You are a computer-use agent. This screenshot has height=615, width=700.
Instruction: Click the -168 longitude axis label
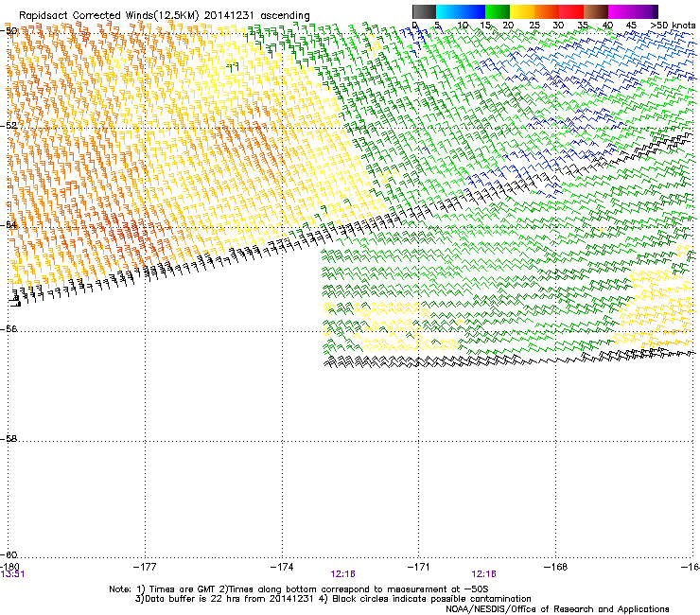(x=556, y=567)
